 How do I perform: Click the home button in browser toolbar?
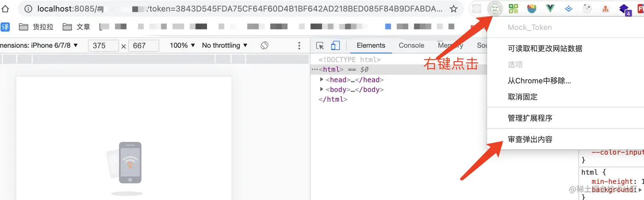click(5, 9)
